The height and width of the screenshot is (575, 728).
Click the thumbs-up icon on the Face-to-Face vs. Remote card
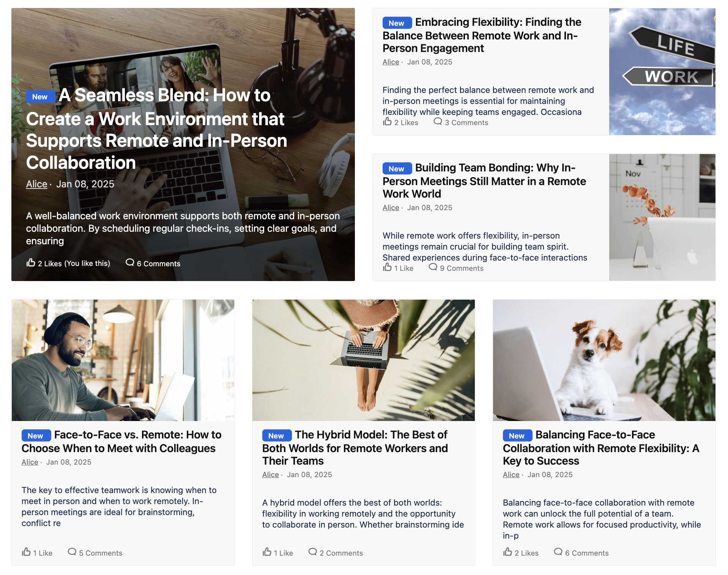click(x=26, y=552)
